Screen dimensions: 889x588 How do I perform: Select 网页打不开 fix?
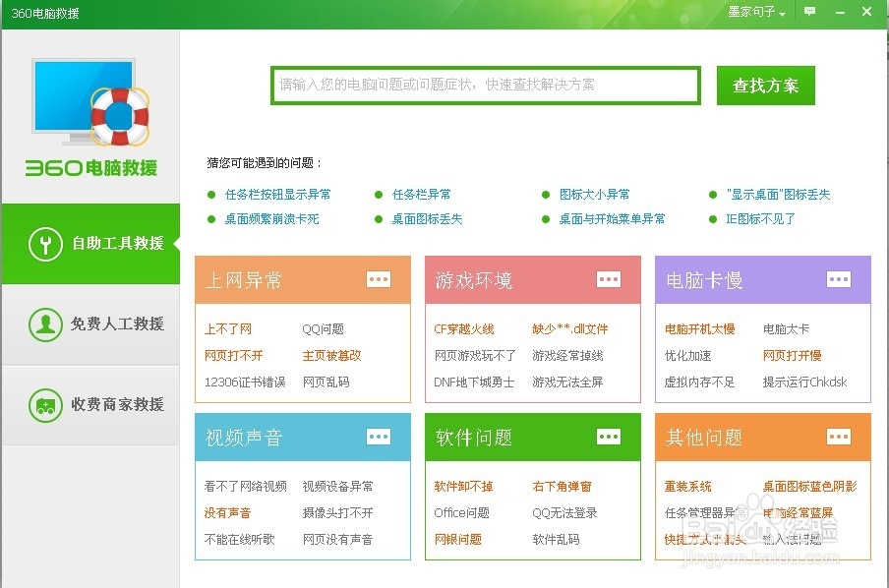click(x=234, y=356)
